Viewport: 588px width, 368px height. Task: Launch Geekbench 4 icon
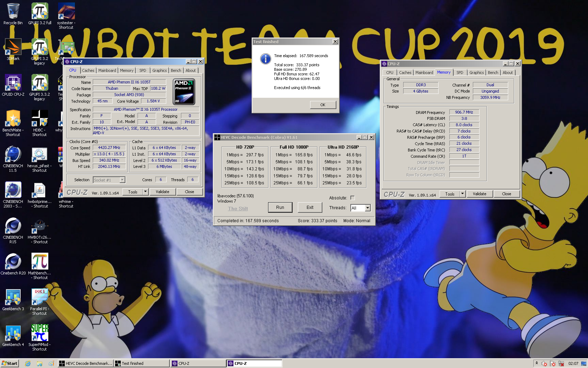13,336
